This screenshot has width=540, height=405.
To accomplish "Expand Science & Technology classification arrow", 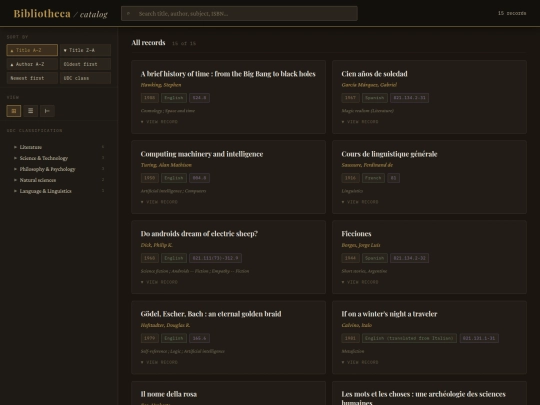I will pyautogui.click(x=15, y=158).
